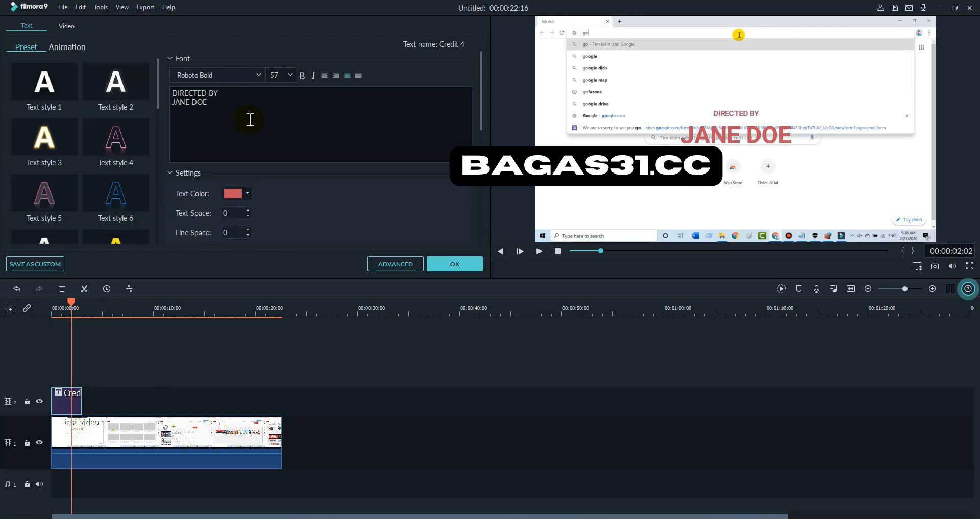The width and height of the screenshot is (980, 519).
Task: Increase Text Space stepper value
Action: (248, 210)
